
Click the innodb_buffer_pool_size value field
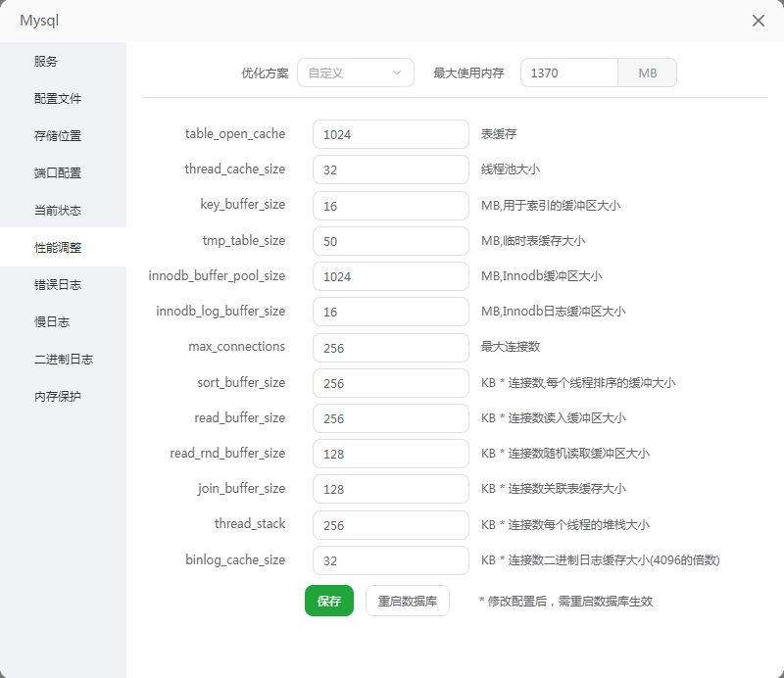(x=390, y=276)
